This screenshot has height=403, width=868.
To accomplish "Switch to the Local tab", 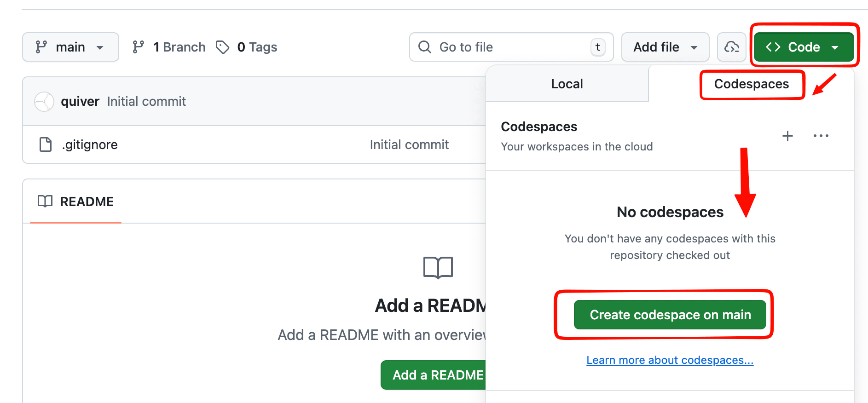I will pyautogui.click(x=567, y=84).
